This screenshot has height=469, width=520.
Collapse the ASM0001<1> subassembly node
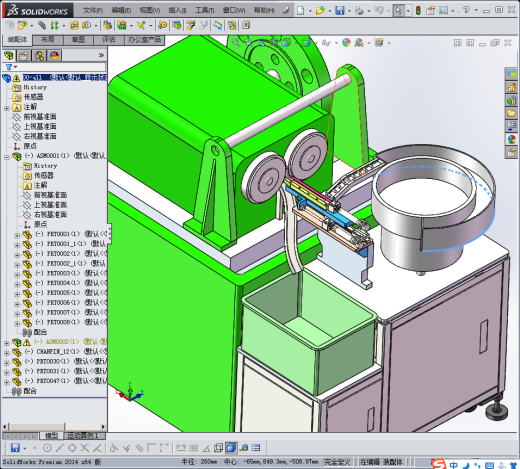coord(7,156)
